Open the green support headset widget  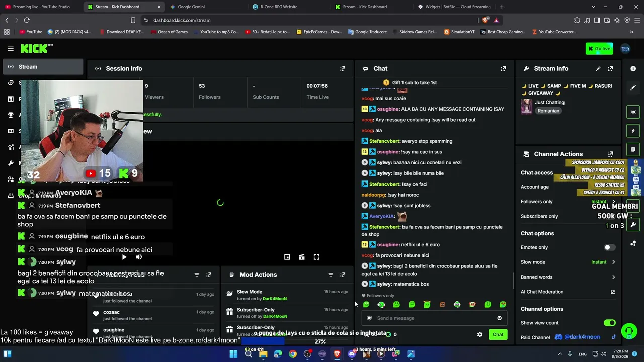click(629, 331)
